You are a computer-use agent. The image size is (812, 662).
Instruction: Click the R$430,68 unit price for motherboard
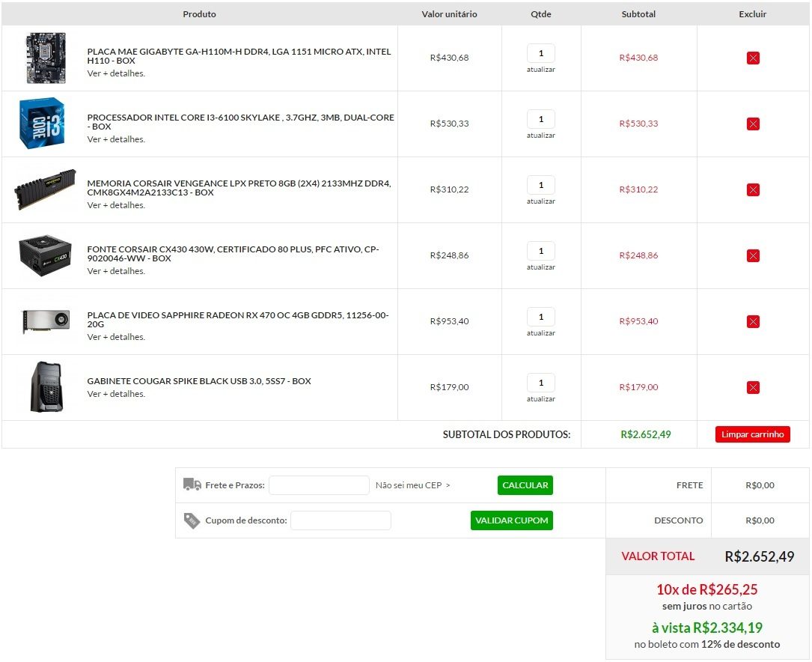450,58
